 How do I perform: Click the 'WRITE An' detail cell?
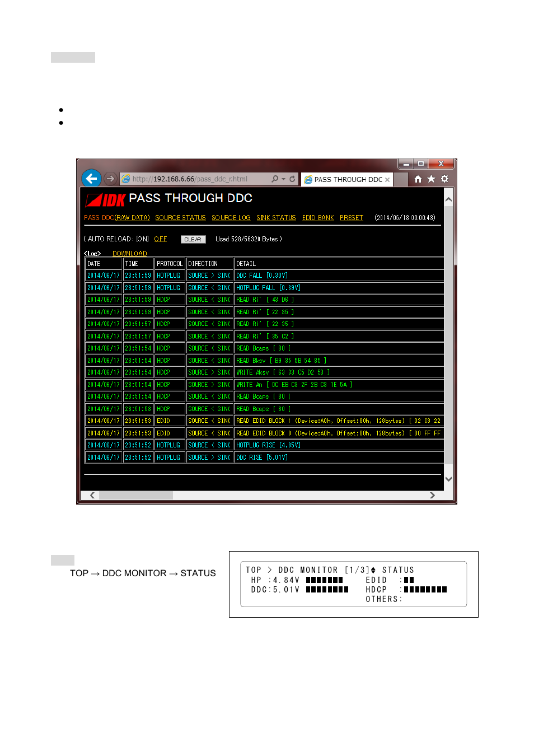(339, 385)
